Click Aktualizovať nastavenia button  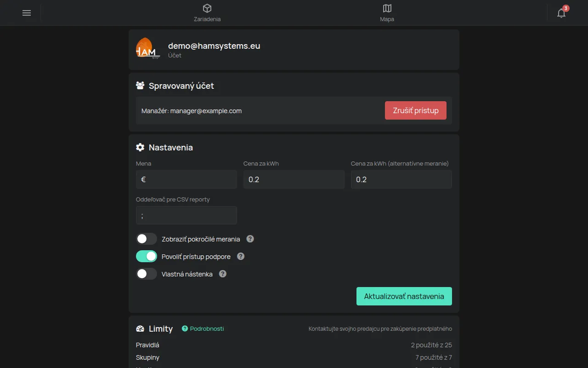404,296
